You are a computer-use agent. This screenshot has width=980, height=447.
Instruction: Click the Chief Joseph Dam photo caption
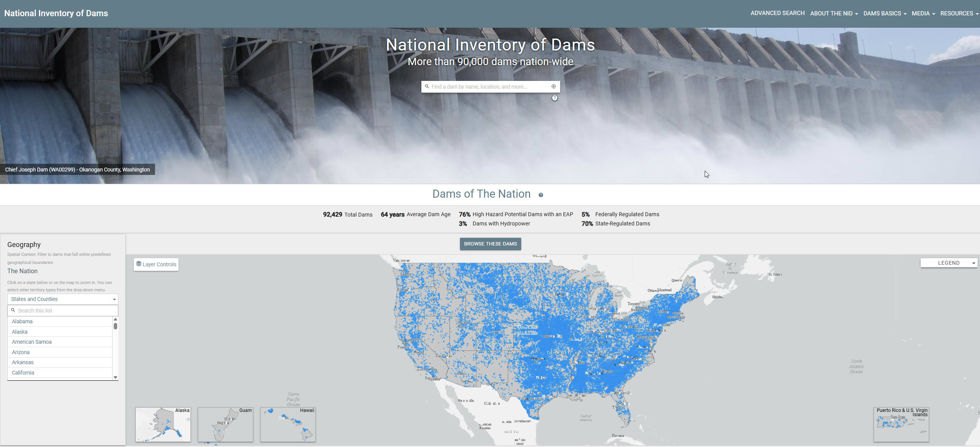[77, 170]
